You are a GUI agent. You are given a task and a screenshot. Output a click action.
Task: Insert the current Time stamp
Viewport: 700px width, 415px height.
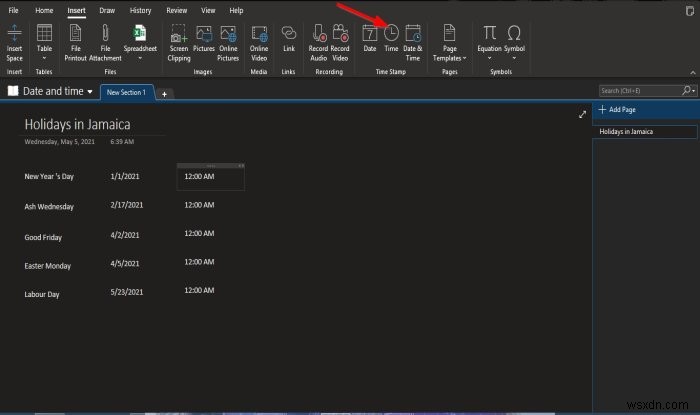tap(391, 38)
